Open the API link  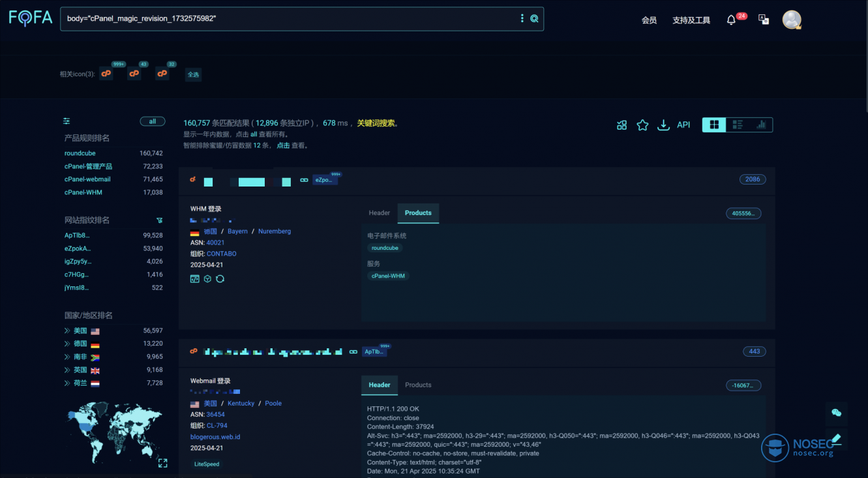683,125
